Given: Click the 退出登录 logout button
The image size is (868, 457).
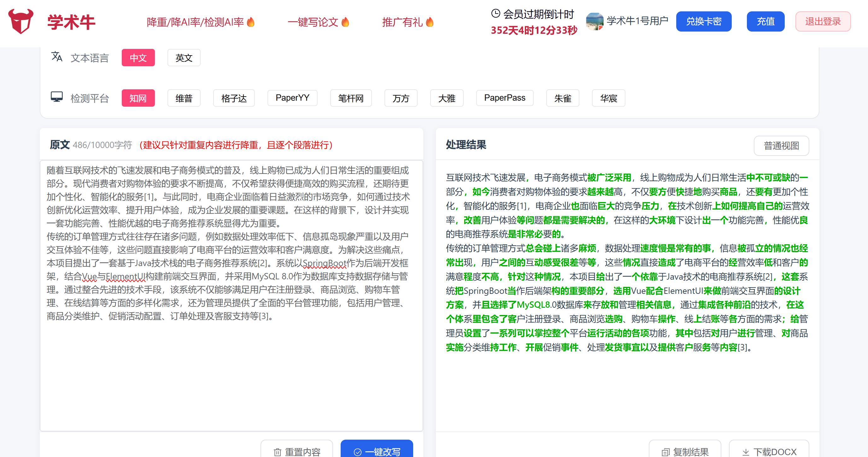Looking at the screenshot, I should pos(823,21).
